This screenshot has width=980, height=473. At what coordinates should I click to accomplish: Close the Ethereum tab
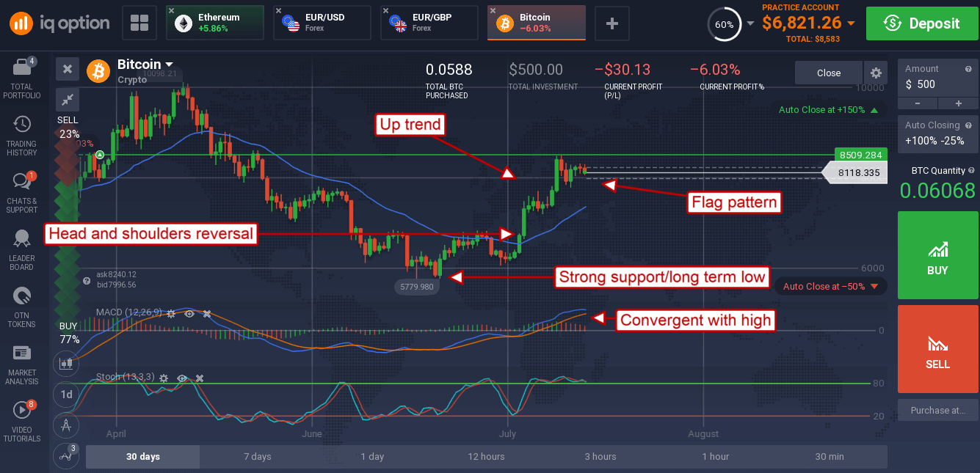tap(171, 11)
